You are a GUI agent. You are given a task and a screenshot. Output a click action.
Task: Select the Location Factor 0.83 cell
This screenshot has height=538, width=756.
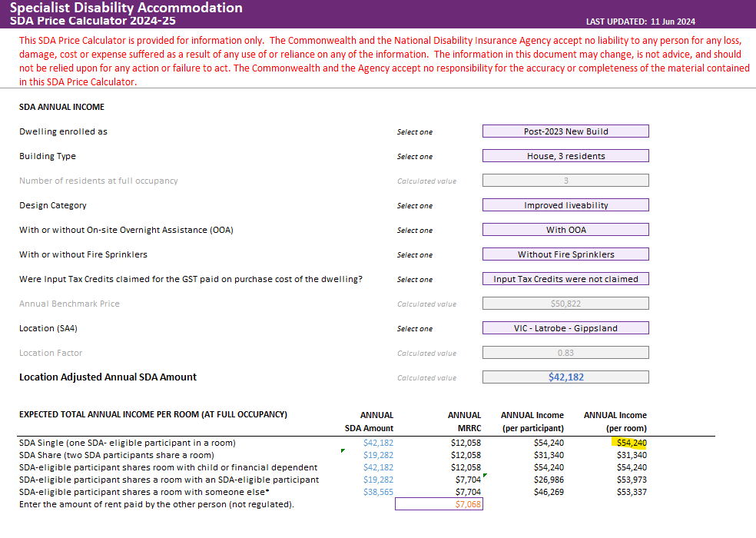point(565,353)
